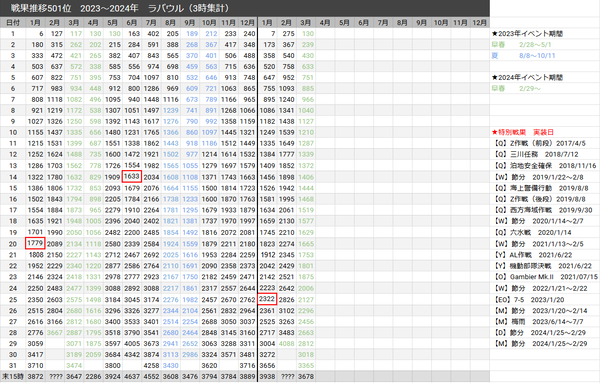
Task: Select the cell showing 3800
Action: pyautogui.click(x=112, y=365)
